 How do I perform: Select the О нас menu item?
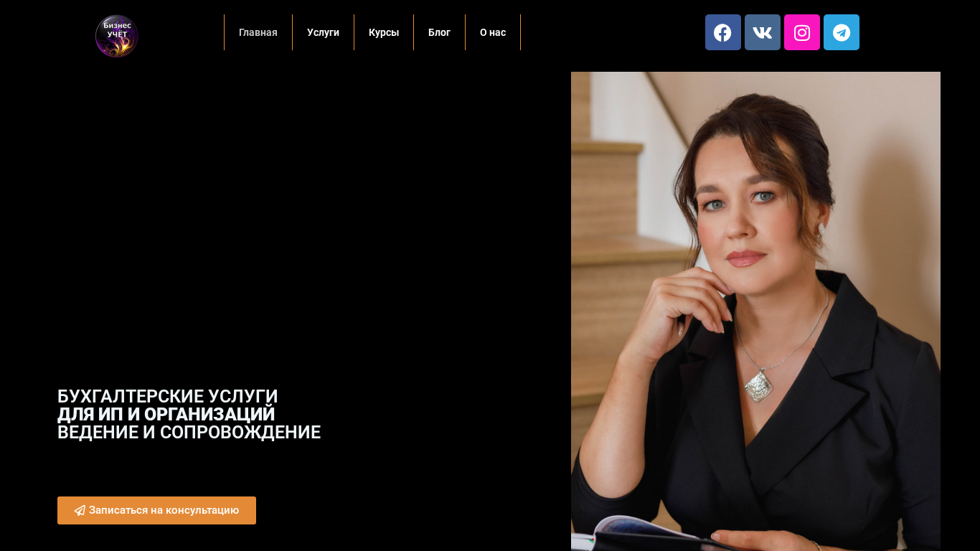493,32
